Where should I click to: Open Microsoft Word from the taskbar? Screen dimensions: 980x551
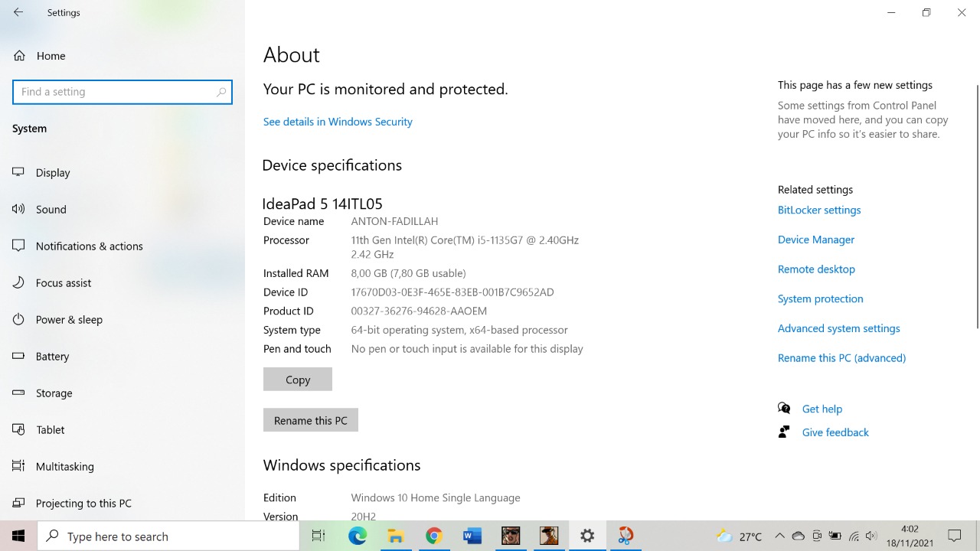[x=472, y=536]
